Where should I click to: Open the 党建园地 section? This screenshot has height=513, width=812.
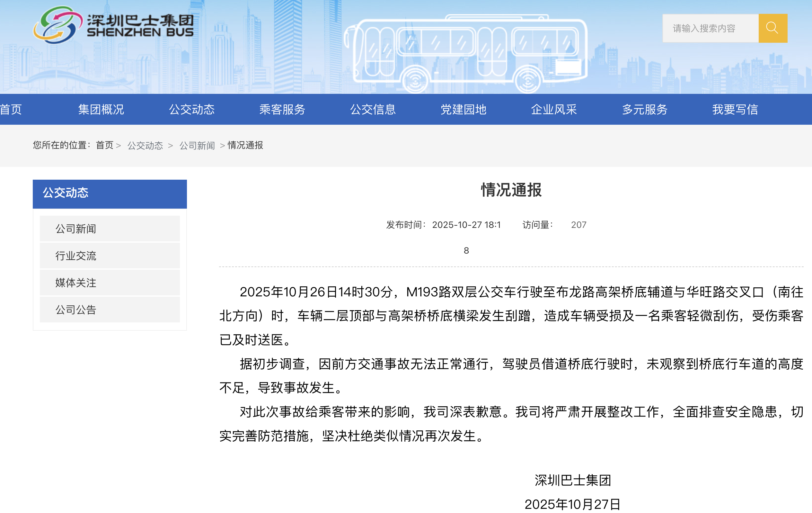465,109
